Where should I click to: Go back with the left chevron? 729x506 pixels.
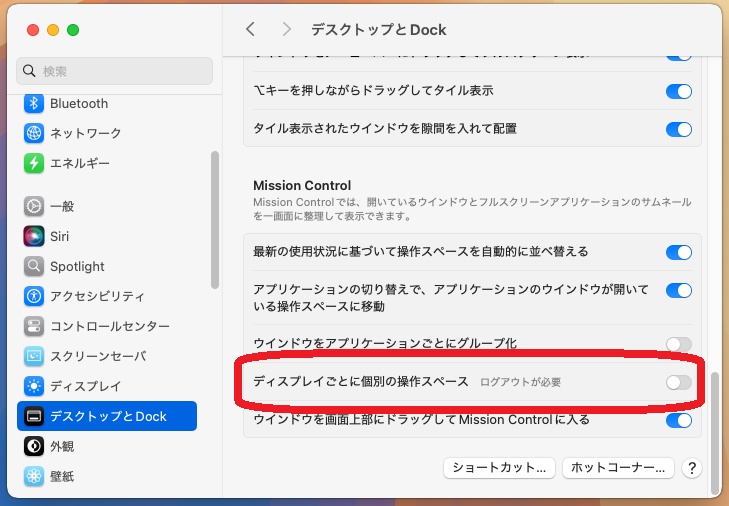[x=250, y=29]
